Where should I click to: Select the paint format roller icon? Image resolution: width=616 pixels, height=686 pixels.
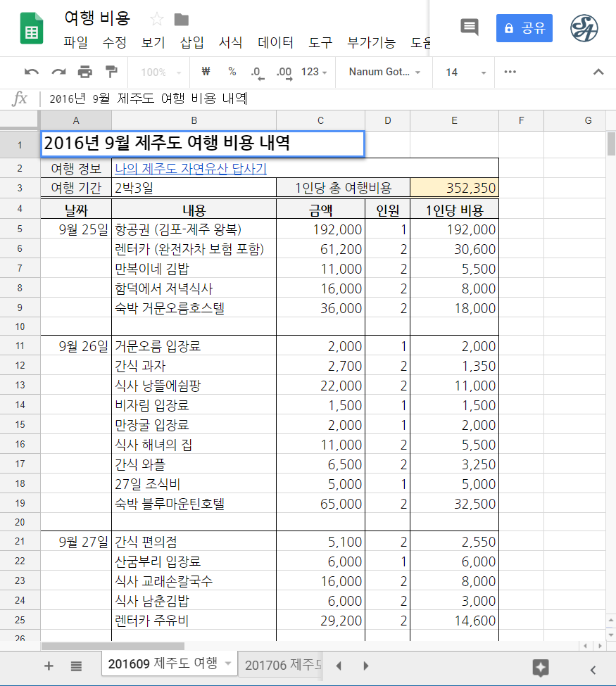coord(111,72)
